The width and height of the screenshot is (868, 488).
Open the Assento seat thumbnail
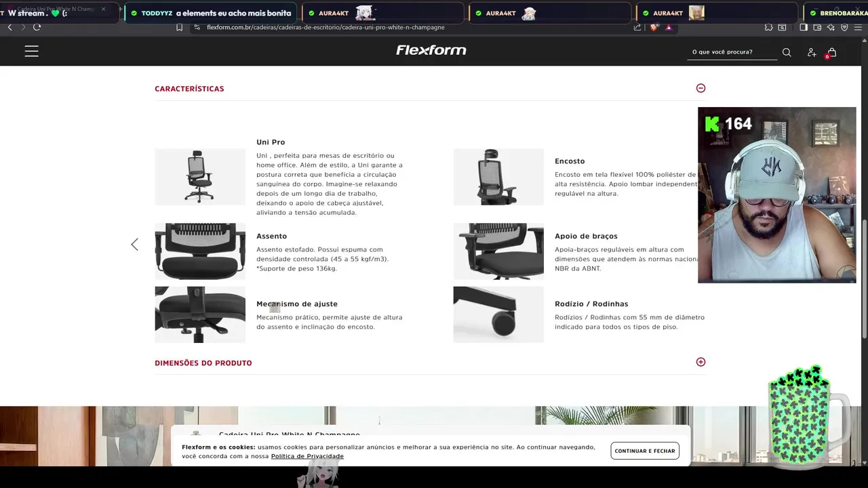click(x=200, y=251)
